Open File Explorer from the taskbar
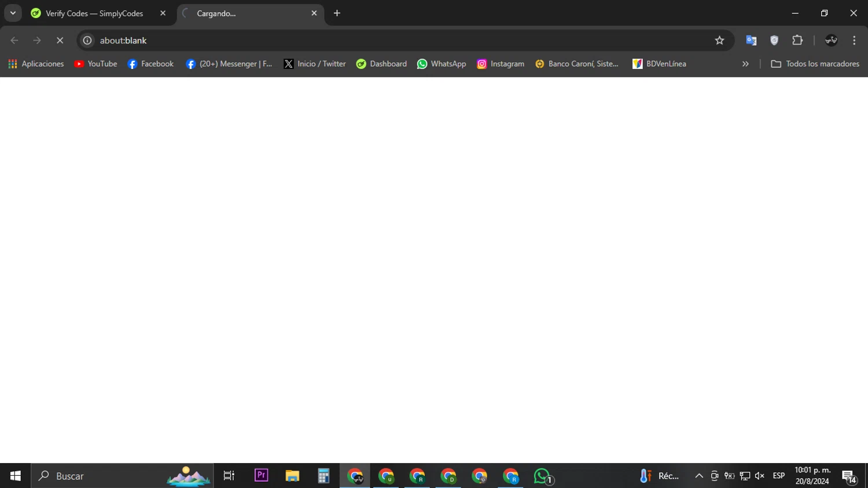 click(292, 476)
